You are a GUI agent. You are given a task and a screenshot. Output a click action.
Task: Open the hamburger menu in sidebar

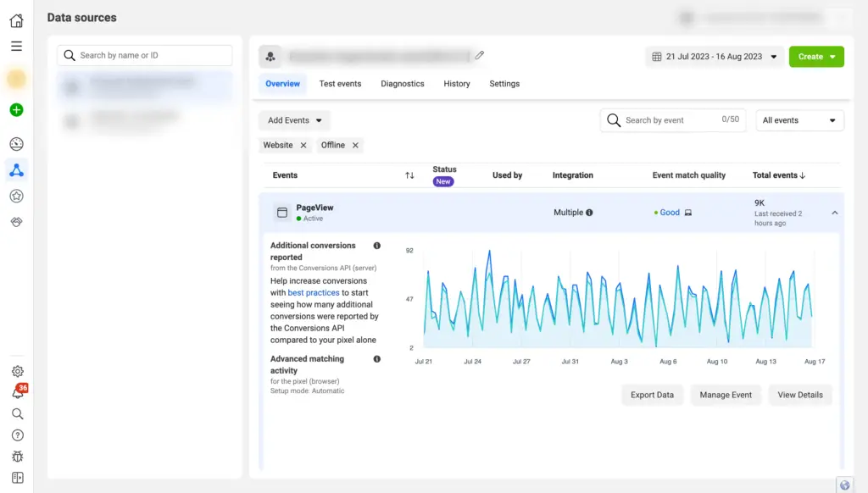point(17,47)
